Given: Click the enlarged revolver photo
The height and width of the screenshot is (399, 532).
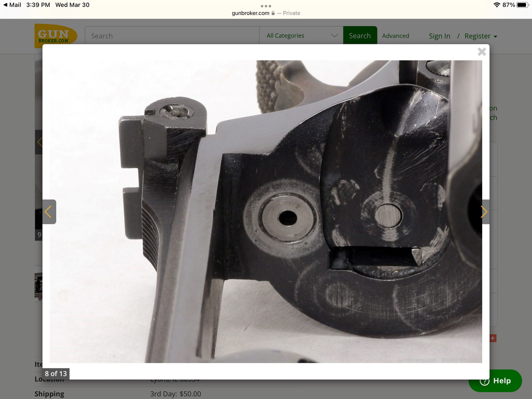Looking at the screenshot, I should point(266,211).
